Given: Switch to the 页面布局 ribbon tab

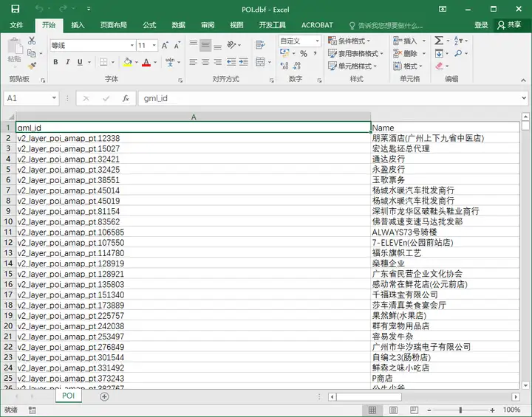Looking at the screenshot, I should click(x=113, y=25).
